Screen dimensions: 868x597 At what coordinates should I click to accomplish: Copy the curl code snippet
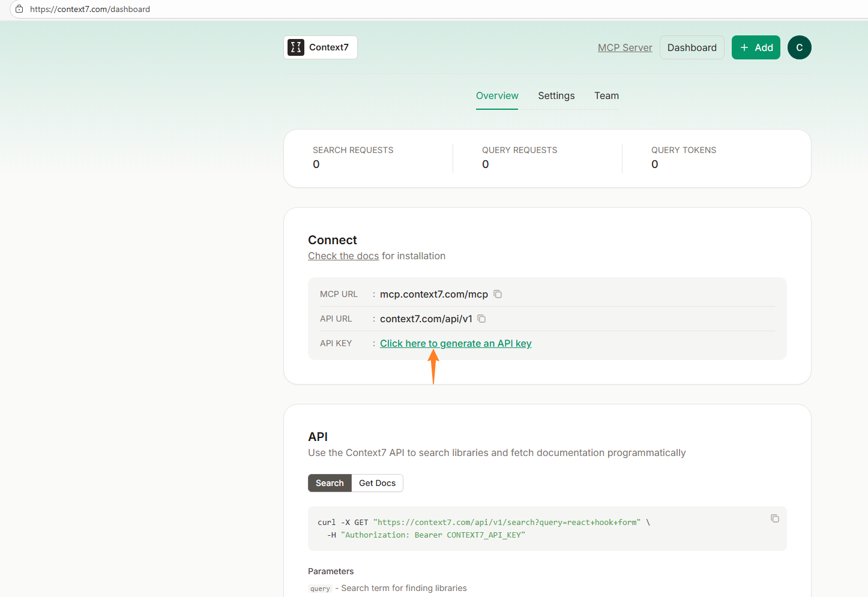coord(774,518)
